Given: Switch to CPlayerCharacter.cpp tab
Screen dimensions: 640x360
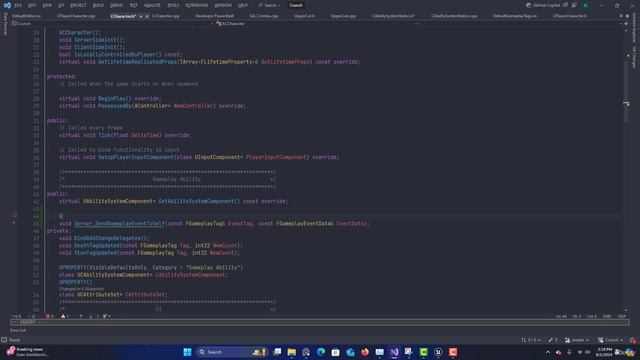Looking at the screenshot, I should (x=76, y=16).
